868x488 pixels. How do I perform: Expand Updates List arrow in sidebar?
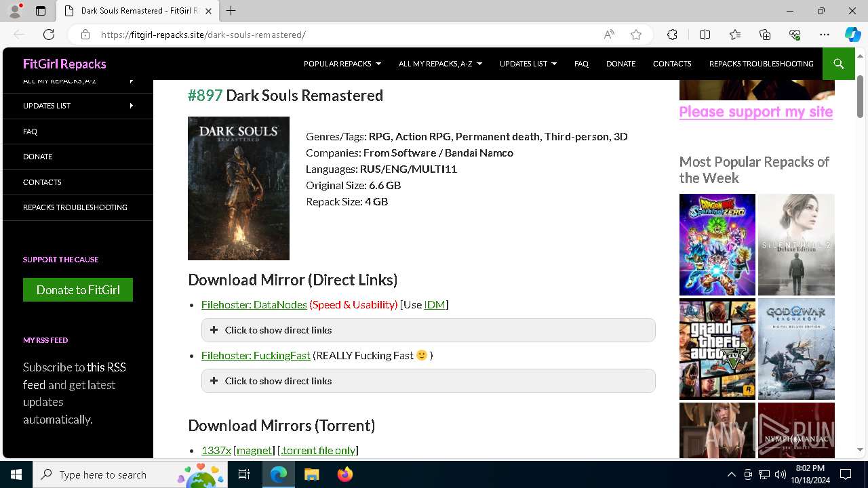click(x=131, y=106)
